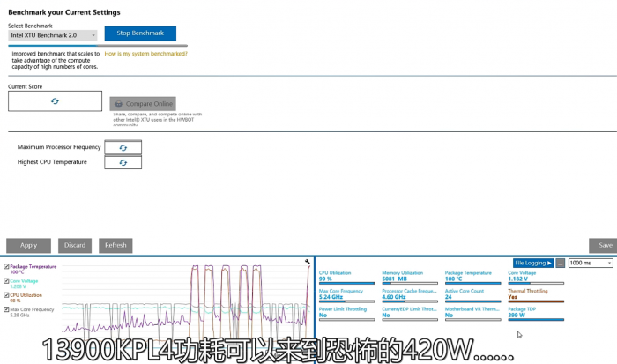
Task: Click the Package TDP 399 W value
Action: click(x=517, y=316)
